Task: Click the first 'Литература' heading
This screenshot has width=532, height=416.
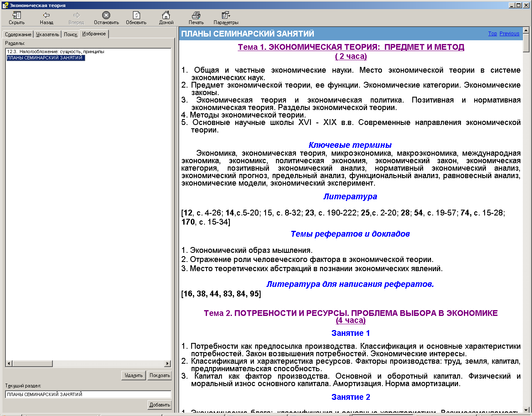Action: click(x=350, y=196)
